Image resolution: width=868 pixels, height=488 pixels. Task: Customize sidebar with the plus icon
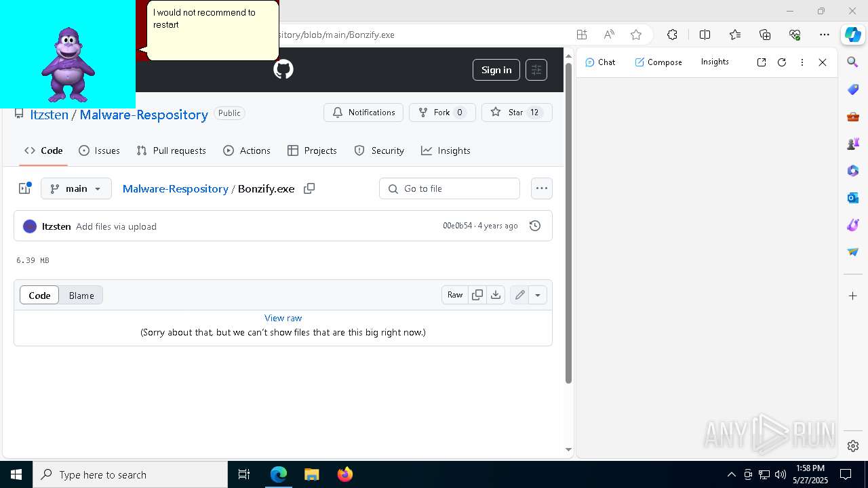pyautogui.click(x=853, y=296)
